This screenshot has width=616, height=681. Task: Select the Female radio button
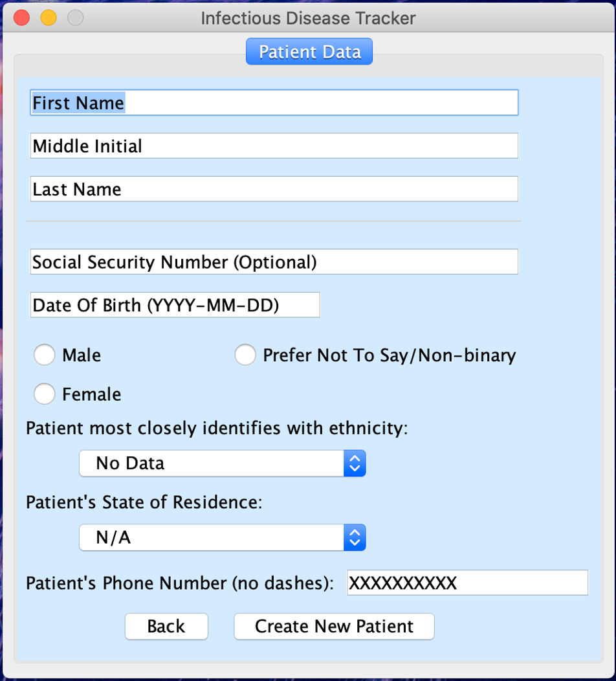[45, 394]
